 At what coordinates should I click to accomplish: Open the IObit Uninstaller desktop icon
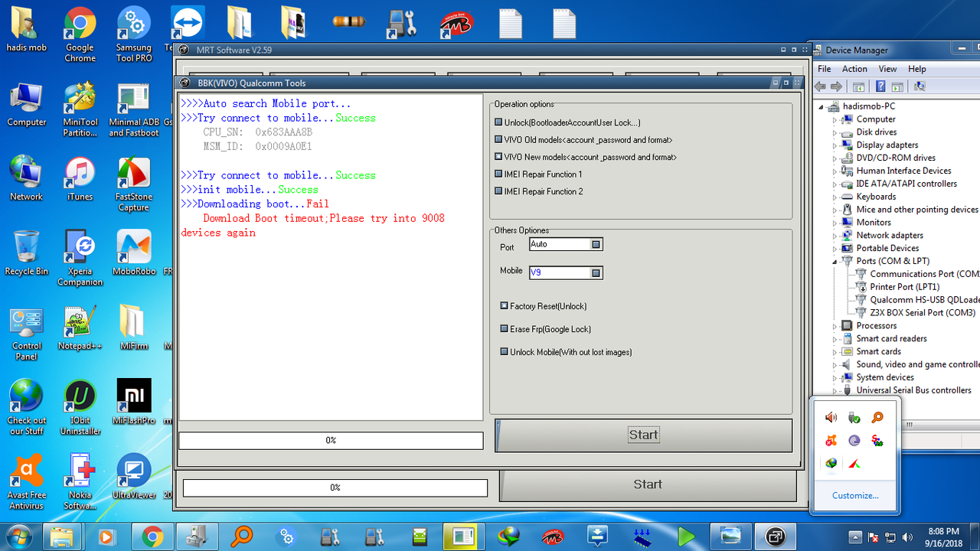click(80, 407)
